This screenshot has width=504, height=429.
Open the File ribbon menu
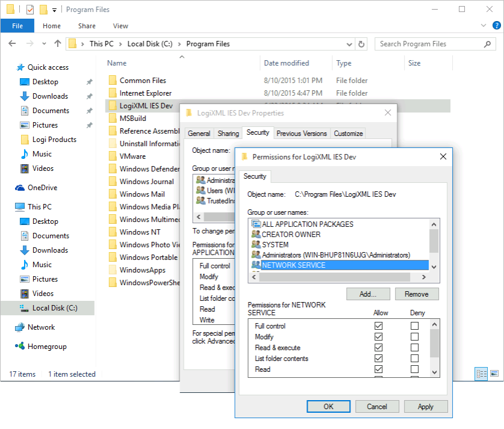click(17, 26)
